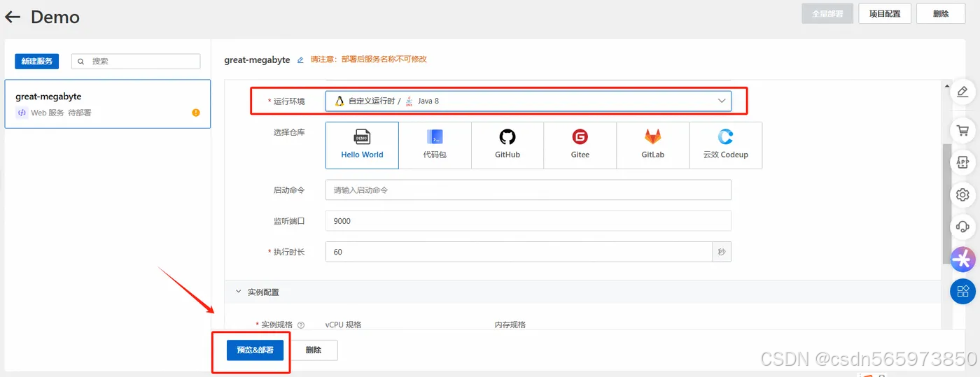The width and height of the screenshot is (980, 377).
Task: Select the 代码包 repository option
Action: [x=435, y=145]
